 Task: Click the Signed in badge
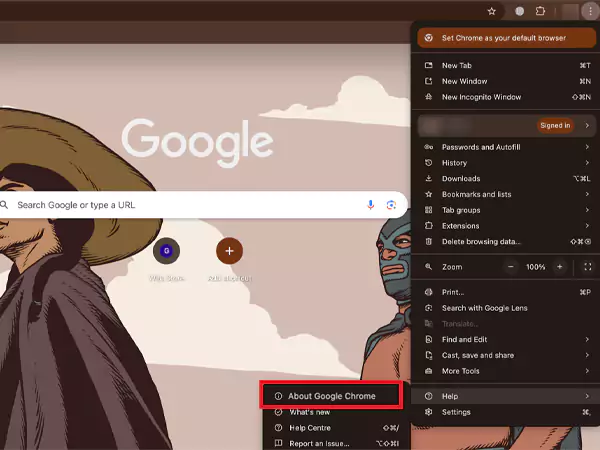(x=555, y=125)
